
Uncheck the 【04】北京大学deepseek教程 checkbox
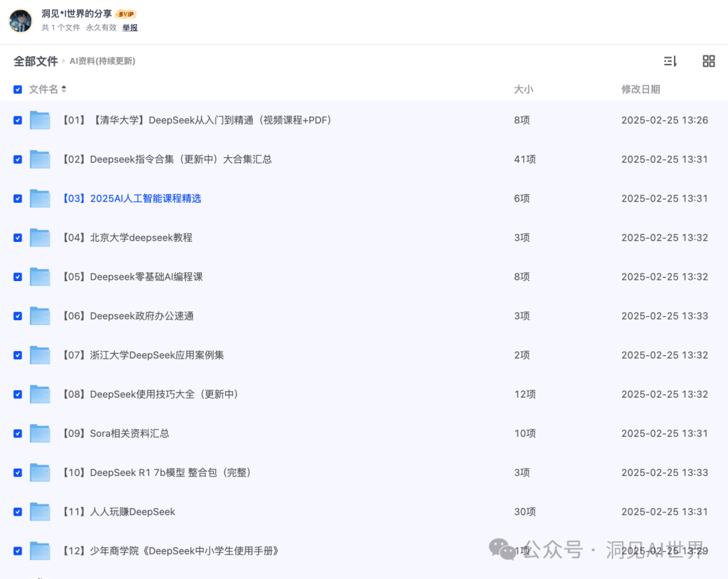click(x=18, y=238)
